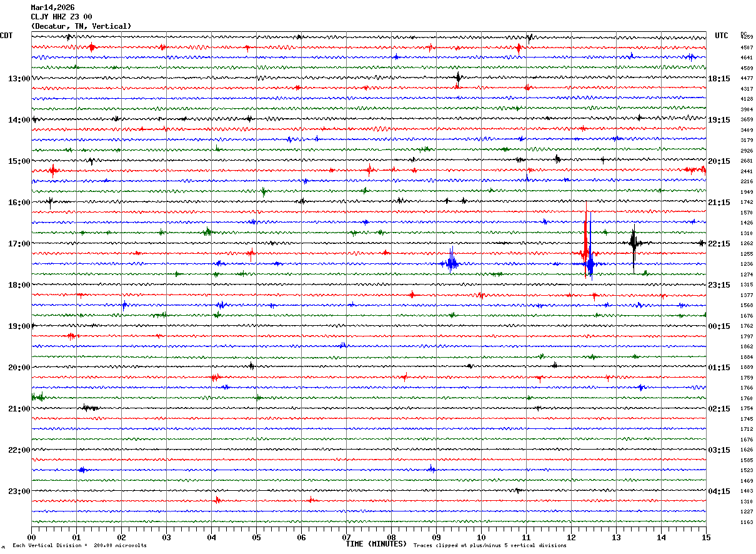Image resolution: width=756 pixels, height=554 pixels.
Task: Click the Mar14,2026 date label
Action: [x=52, y=8]
